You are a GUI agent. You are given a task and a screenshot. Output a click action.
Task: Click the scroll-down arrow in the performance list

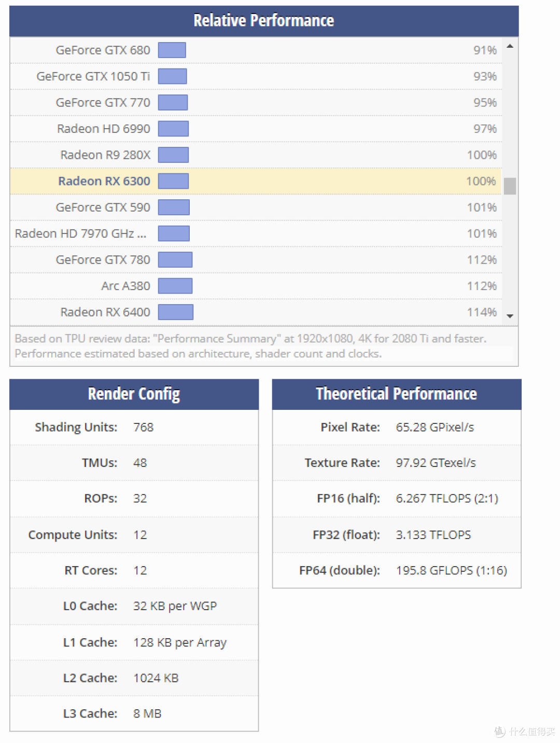(510, 315)
